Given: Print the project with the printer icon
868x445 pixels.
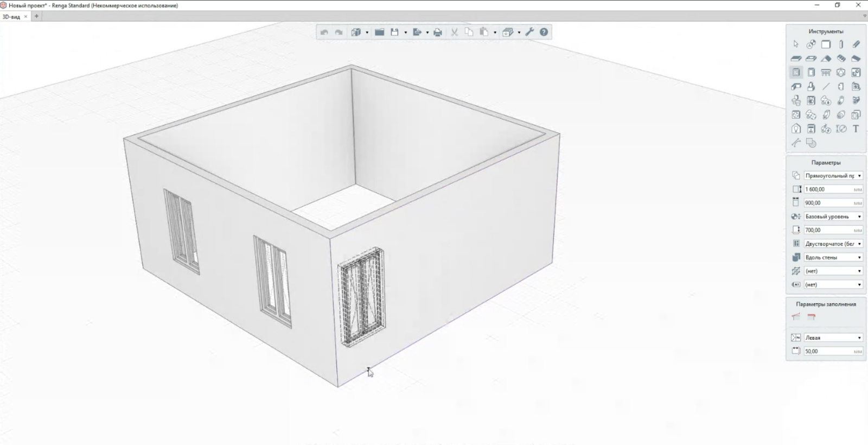Looking at the screenshot, I should click(x=438, y=32).
